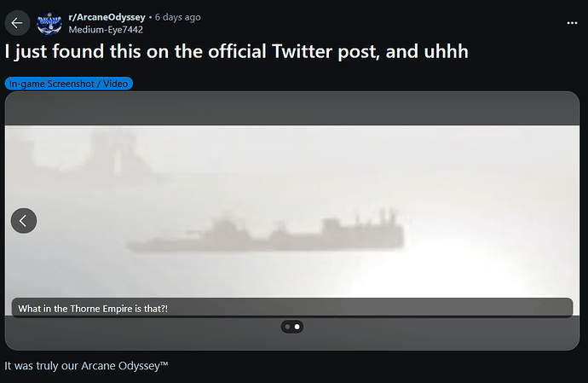This screenshot has width=588, height=383.
Task: Click the "6 days ago" timestamp
Action: coord(178,17)
